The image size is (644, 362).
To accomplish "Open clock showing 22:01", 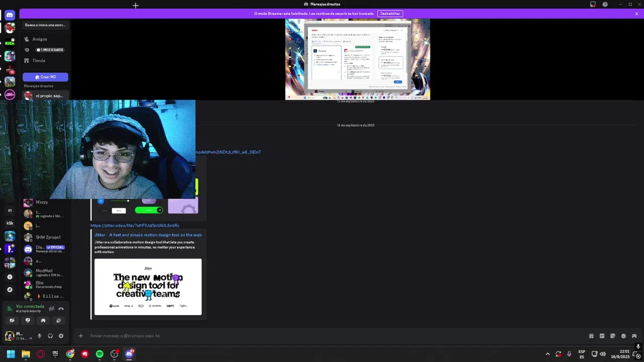I will click(x=620, y=354).
